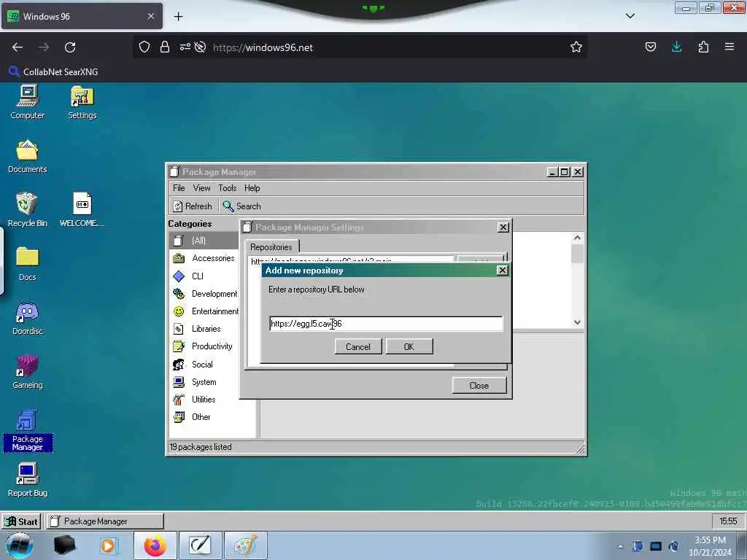The image size is (747, 560).
Task: Open the File menu
Action: coord(179,188)
